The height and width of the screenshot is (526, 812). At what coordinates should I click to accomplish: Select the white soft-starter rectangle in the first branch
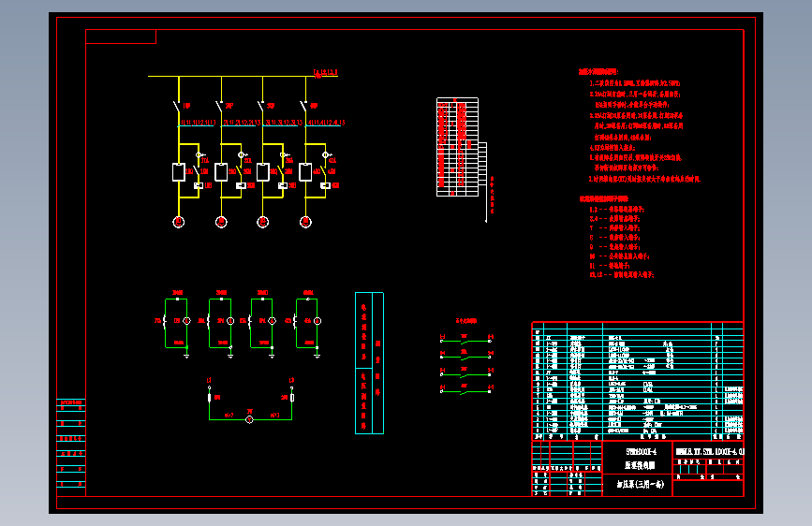pos(179,172)
